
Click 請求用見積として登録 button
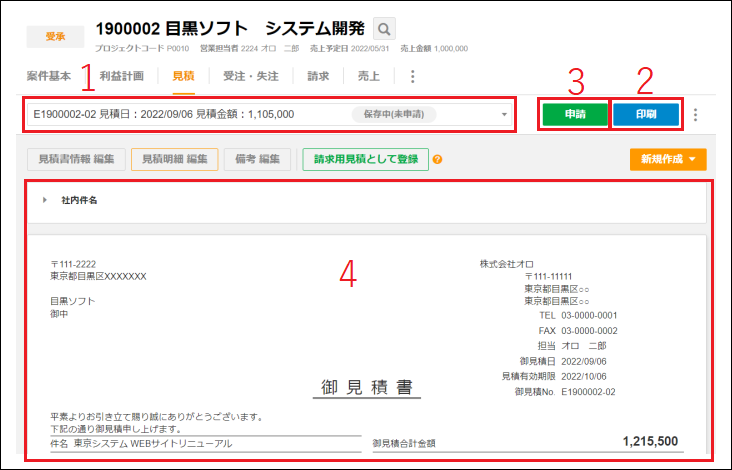365,160
